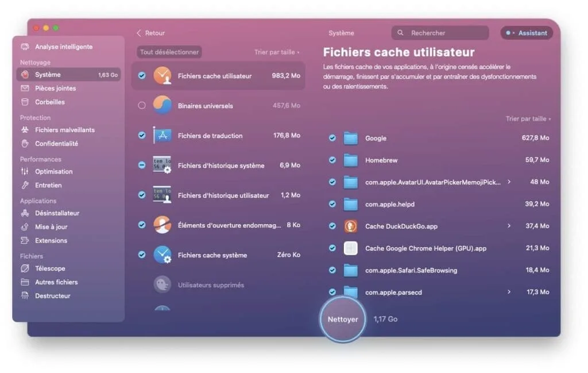Uncheck the Google cache folder

click(332, 138)
